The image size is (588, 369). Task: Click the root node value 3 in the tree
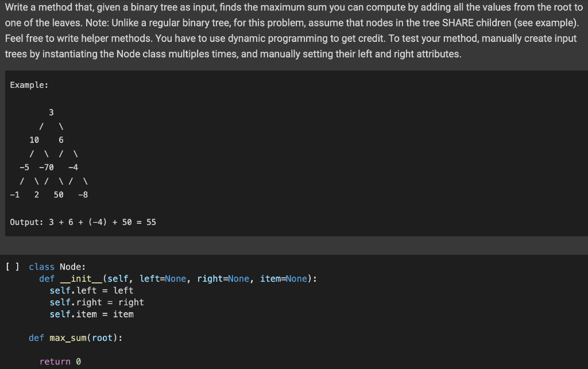51,112
